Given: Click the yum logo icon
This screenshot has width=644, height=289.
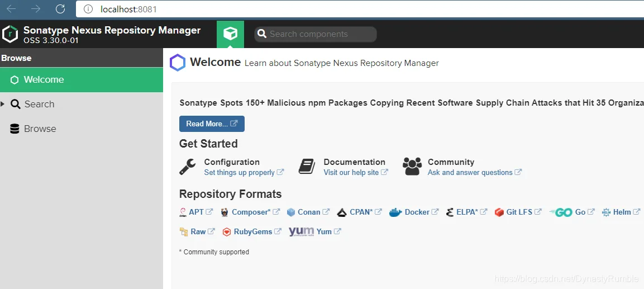Looking at the screenshot, I should [302, 231].
